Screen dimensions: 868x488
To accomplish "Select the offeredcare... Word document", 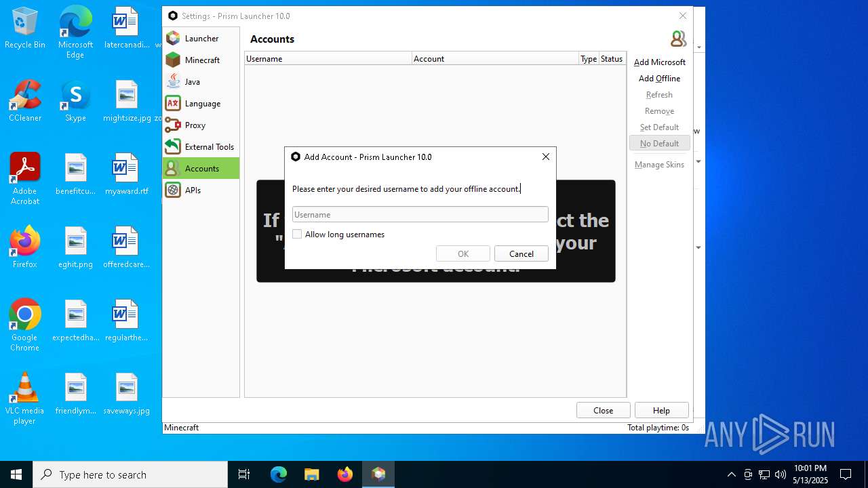I will tap(127, 248).
